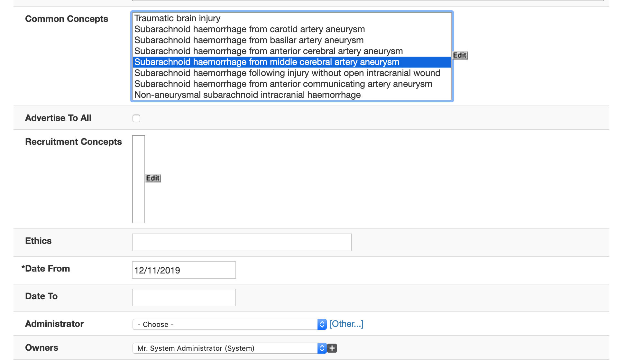This screenshot has height=361, width=644.
Task: Select anterior communicating artery aneurysm option
Action: (283, 84)
